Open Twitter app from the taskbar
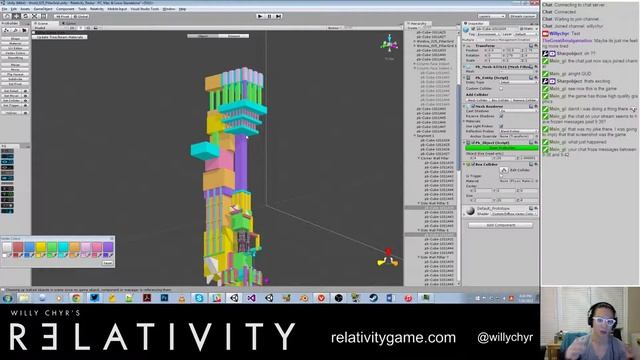 pos(94,298)
